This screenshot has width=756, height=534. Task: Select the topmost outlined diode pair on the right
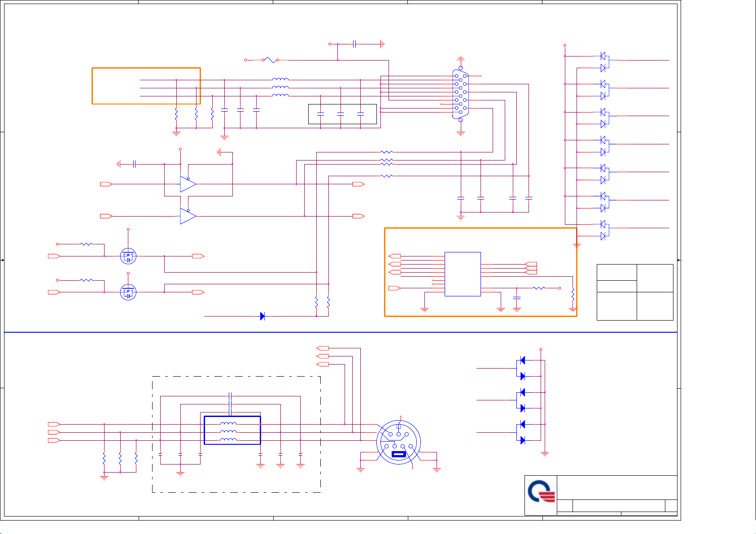click(x=604, y=62)
